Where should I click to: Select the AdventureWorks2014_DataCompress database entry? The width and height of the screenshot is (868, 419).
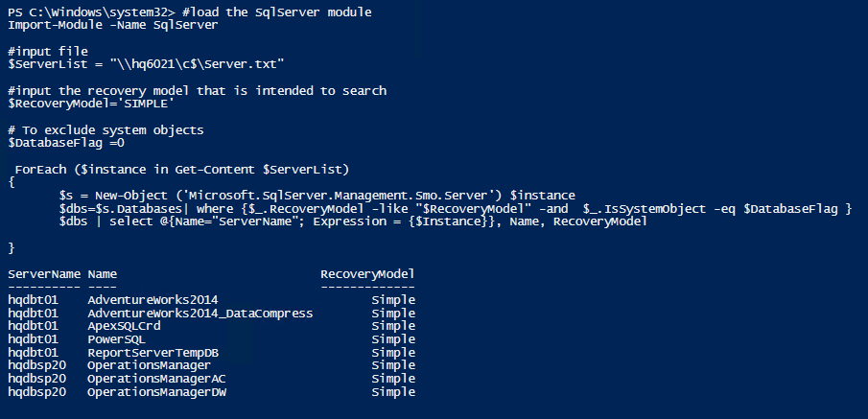click(x=199, y=314)
